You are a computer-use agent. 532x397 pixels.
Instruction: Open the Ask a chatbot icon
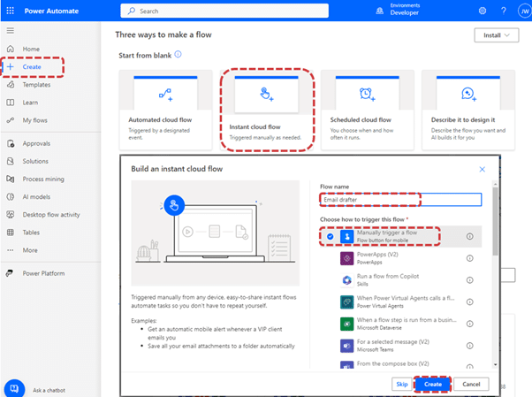pos(14,388)
